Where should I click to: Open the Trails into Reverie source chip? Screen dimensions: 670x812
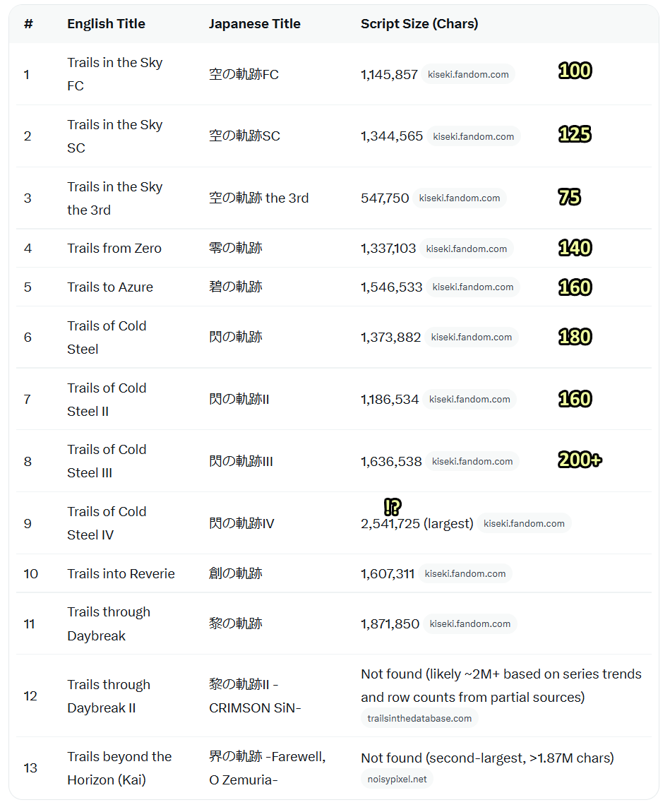[465, 574]
